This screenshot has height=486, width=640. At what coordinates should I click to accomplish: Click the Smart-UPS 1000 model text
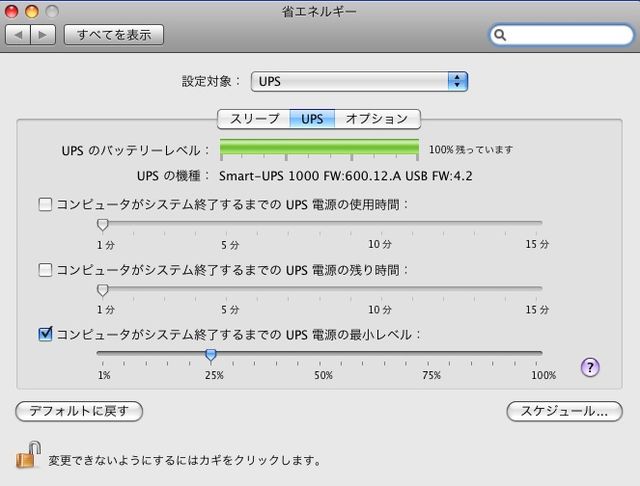(x=345, y=176)
